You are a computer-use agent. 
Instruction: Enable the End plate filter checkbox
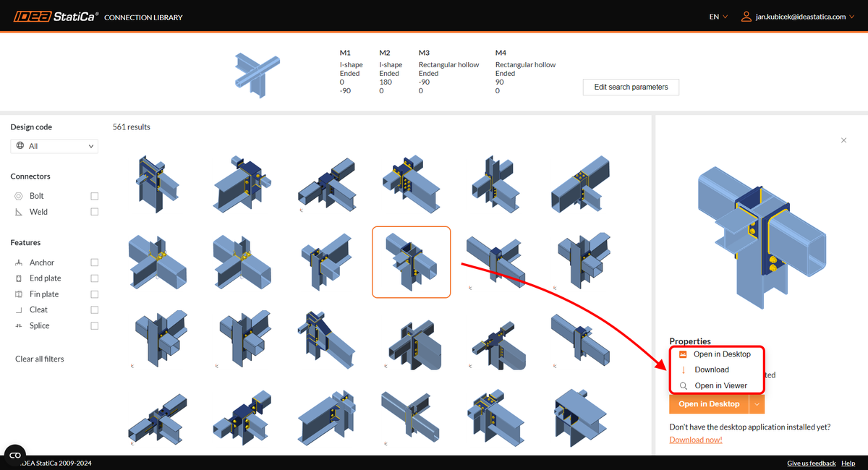click(x=94, y=278)
